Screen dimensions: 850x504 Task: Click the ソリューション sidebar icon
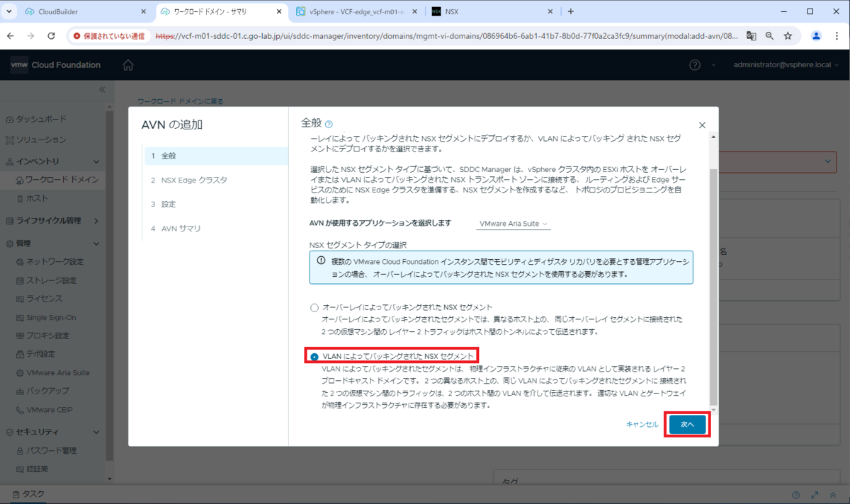click(x=10, y=140)
